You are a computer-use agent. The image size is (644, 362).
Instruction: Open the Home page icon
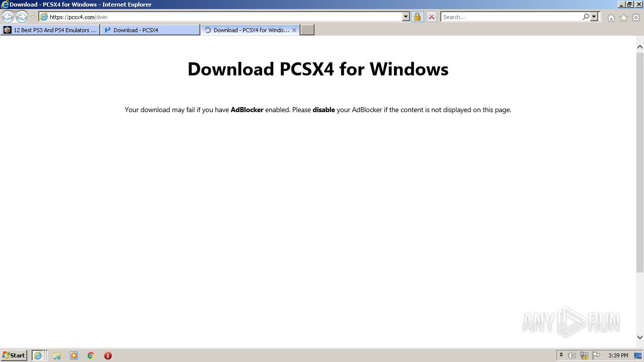[x=611, y=18]
